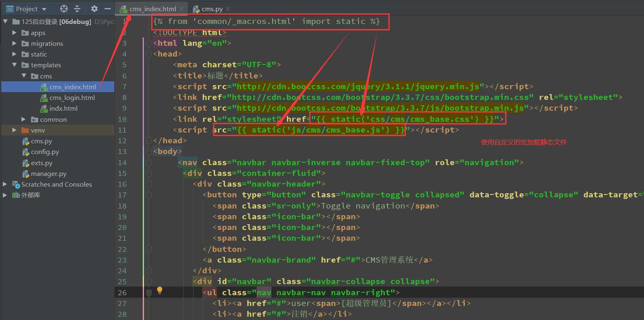Image resolution: width=644 pixels, height=320 pixels.
Task: Open config.py from project tree
Action: click(45, 152)
